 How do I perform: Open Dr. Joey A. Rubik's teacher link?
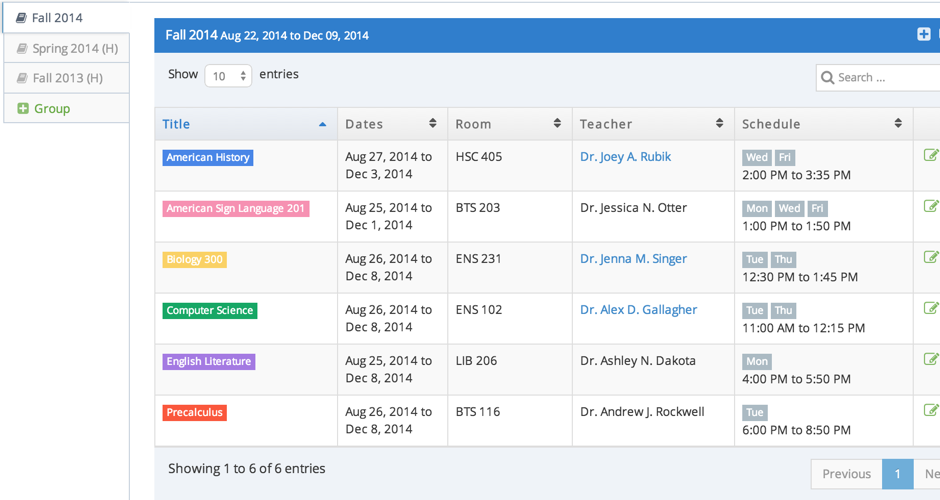tap(625, 157)
